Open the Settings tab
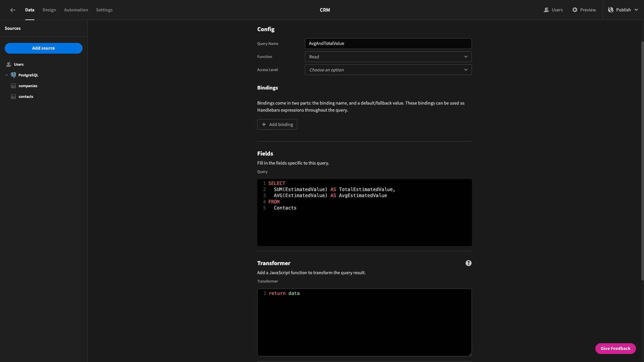 [104, 10]
